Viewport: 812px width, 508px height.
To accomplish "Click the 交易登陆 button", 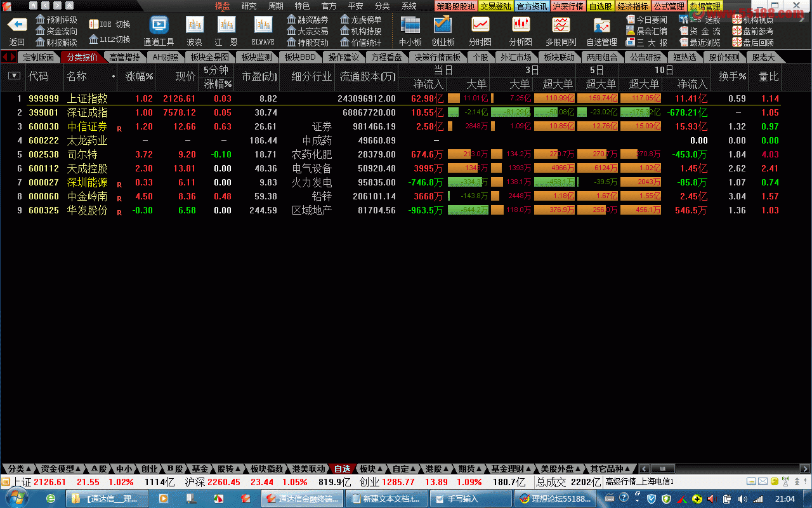I will 495,6.
